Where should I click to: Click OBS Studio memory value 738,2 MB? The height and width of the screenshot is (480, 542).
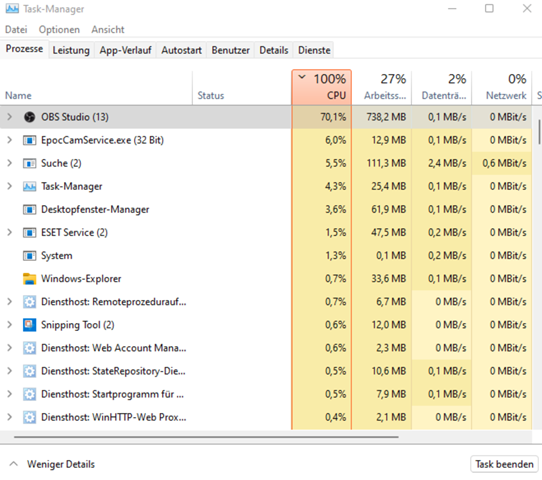386,117
